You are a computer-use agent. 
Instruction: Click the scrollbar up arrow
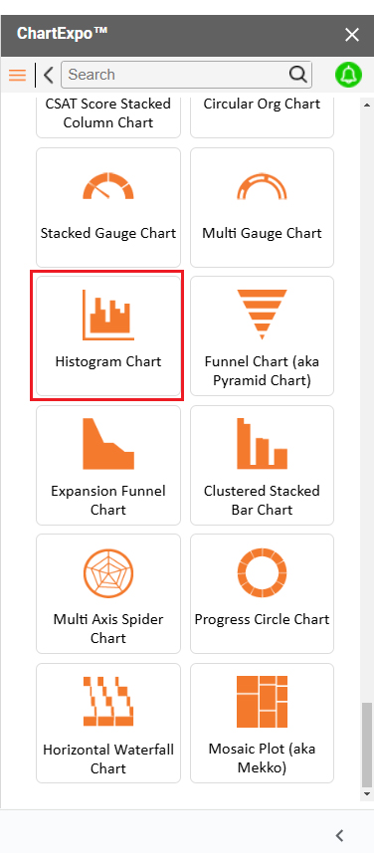[366, 105]
